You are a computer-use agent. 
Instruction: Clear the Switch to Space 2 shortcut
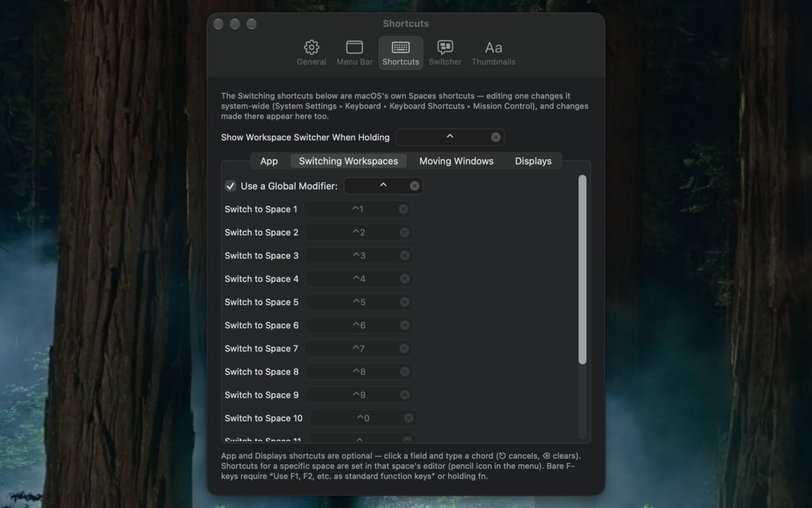(404, 232)
